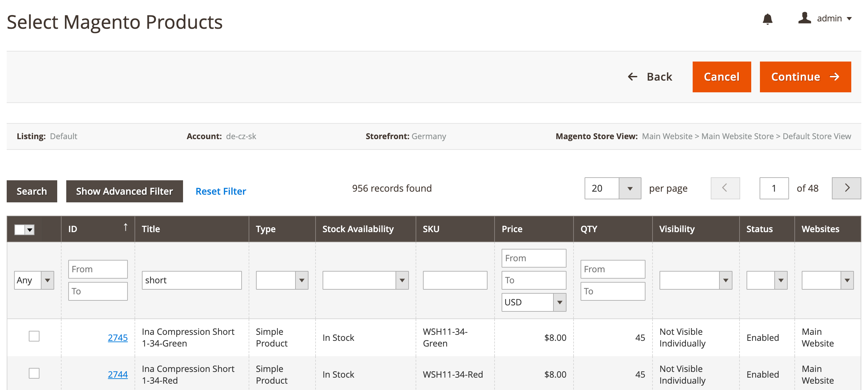Go to the next page of products
The height and width of the screenshot is (390, 868).
click(x=847, y=188)
